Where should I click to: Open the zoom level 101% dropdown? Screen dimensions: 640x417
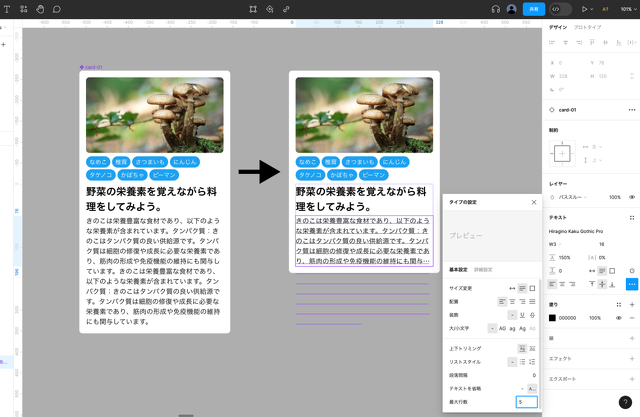[x=625, y=9]
